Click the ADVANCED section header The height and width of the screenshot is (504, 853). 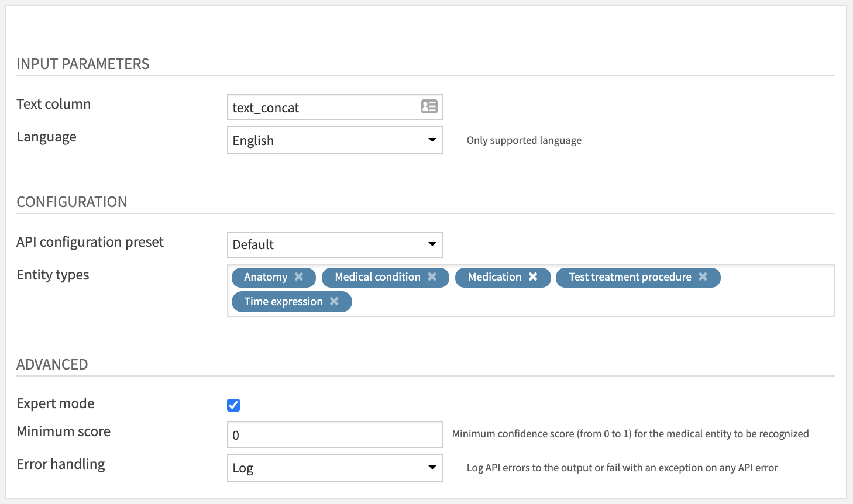coord(52,364)
